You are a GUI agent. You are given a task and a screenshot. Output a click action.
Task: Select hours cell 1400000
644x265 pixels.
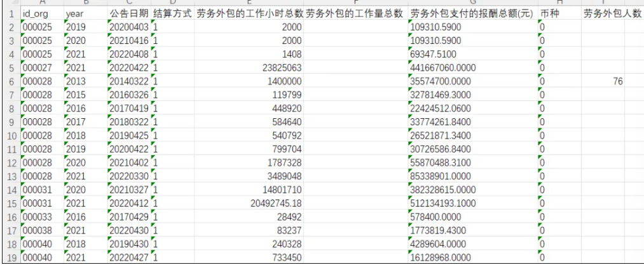249,81
